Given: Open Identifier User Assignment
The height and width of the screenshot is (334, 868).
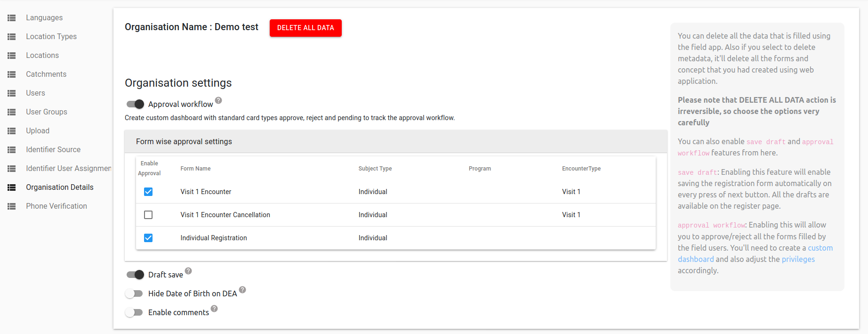Looking at the screenshot, I should tap(69, 169).
